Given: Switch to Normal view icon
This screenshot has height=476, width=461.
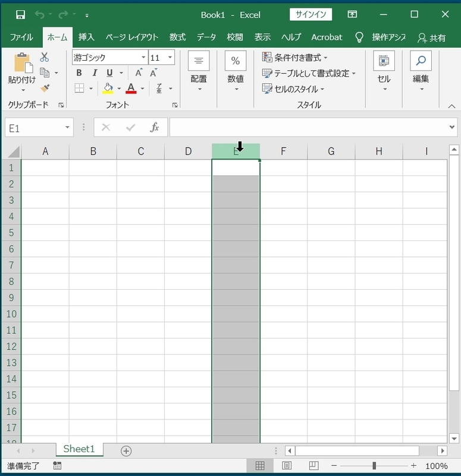Looking at the screenshot, I should tap(260, 466).
